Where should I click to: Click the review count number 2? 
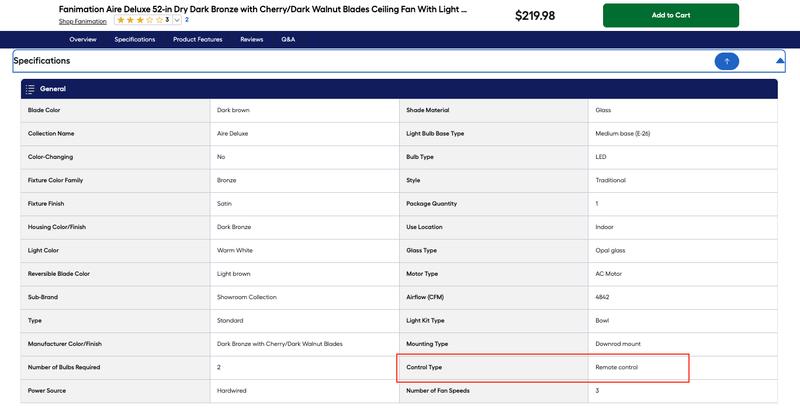coord(187,19)
